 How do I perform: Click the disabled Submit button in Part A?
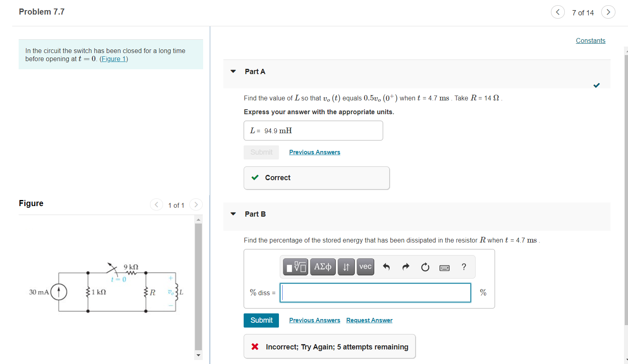(261, 152)
